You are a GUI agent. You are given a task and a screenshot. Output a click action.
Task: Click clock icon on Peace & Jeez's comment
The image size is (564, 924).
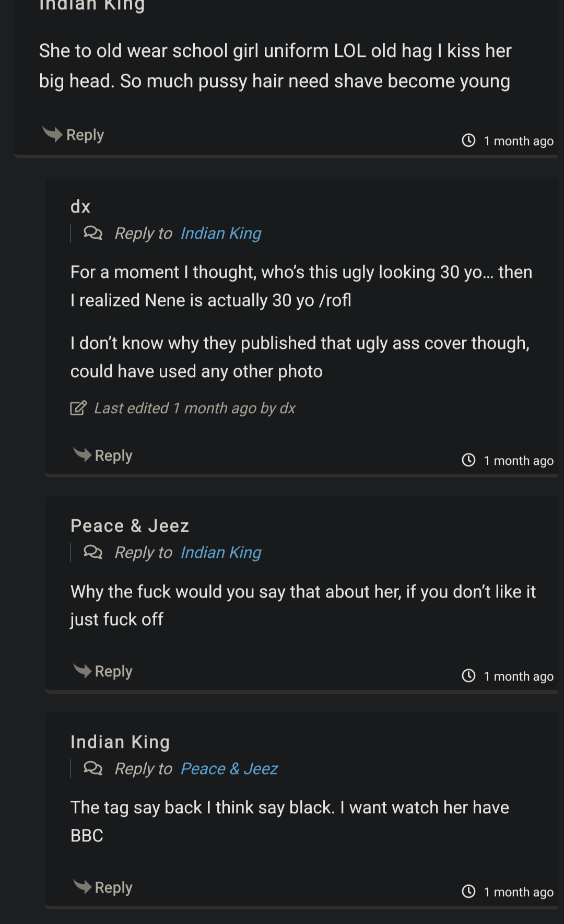click(468, 675)
